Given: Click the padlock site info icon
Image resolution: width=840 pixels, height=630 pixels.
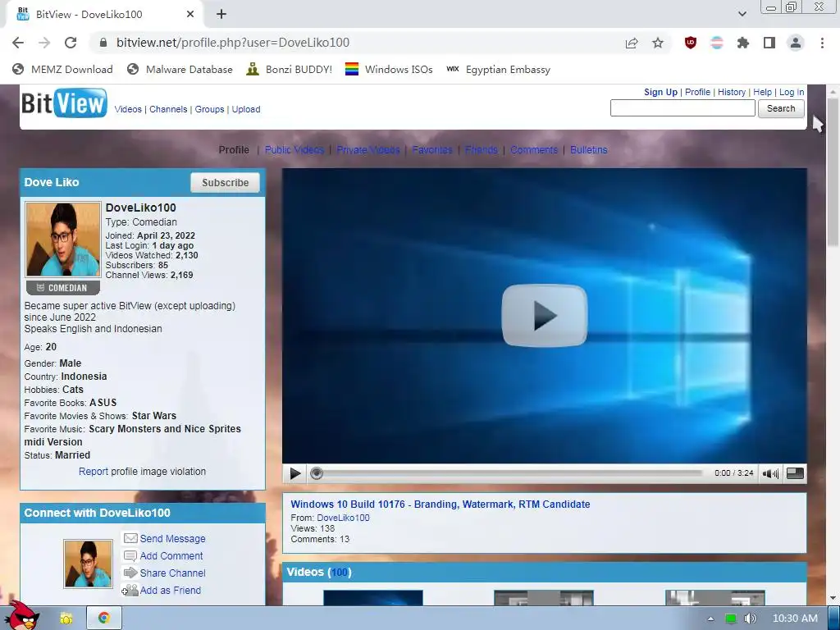Looking at the screenshot, I should coord(103,43).
